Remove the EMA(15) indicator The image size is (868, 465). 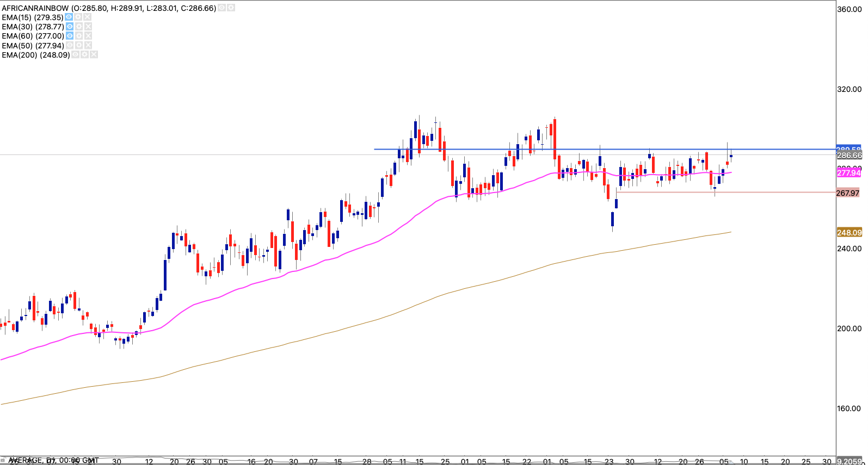pos(88,17)
